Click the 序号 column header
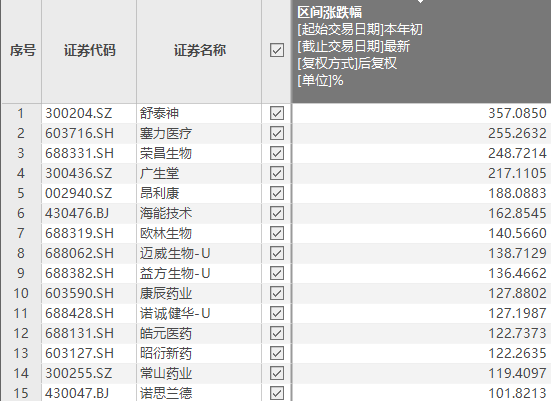 [x=22, y=51]
